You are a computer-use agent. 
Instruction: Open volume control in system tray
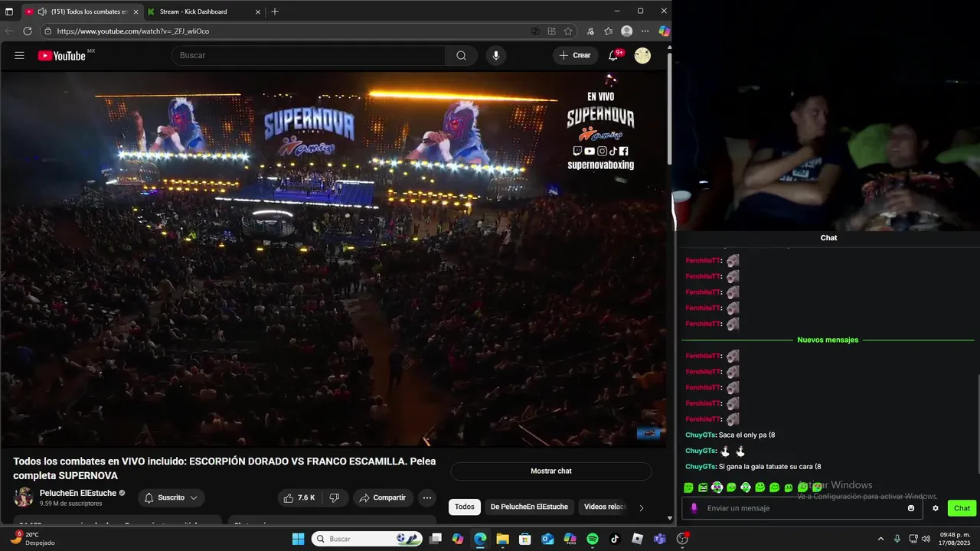tap(926, 539)
